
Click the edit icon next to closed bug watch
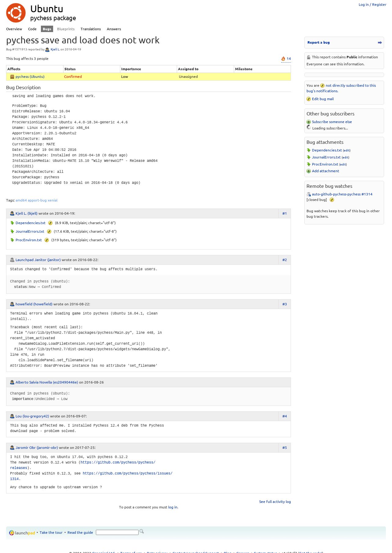(332, 200)
